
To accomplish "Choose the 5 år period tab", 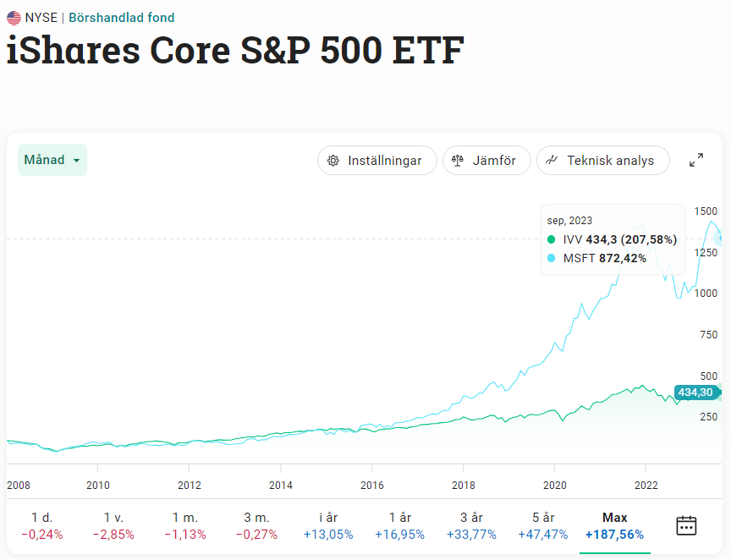I will click(543, 525).
